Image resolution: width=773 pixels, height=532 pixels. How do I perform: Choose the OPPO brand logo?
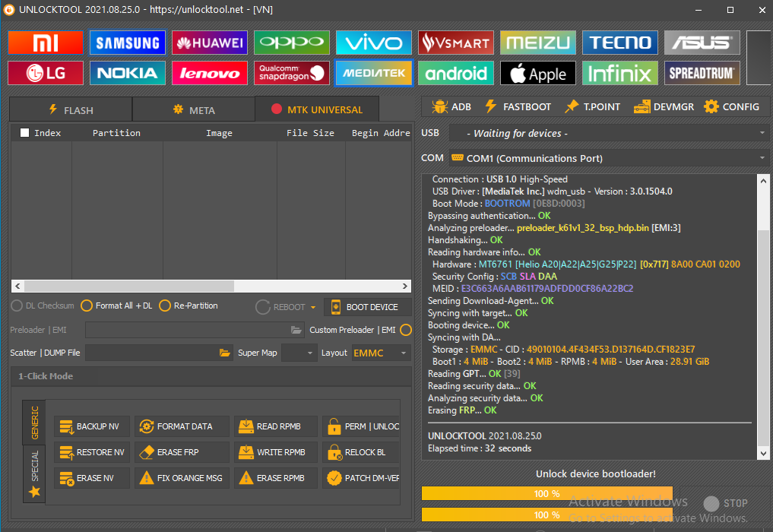(x=292, y=43)
